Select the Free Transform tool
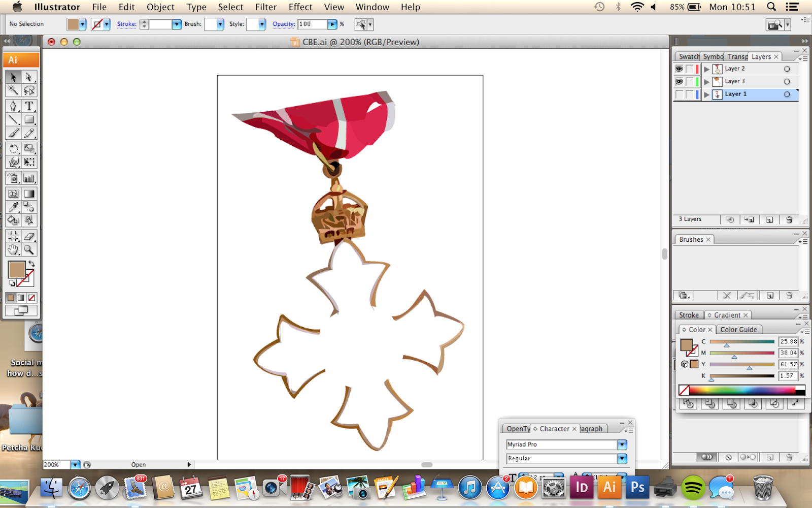812x508 pixels. coord(29,162)
